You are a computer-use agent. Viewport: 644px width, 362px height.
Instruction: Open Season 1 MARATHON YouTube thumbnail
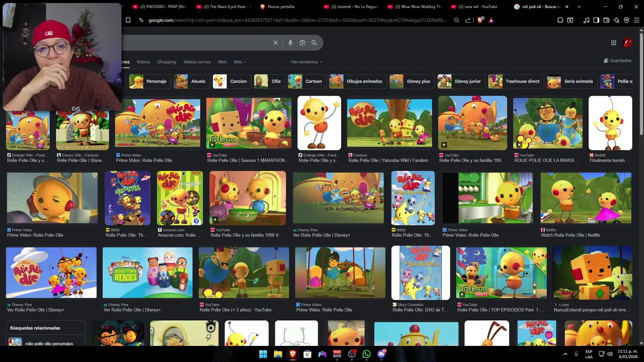249,123
